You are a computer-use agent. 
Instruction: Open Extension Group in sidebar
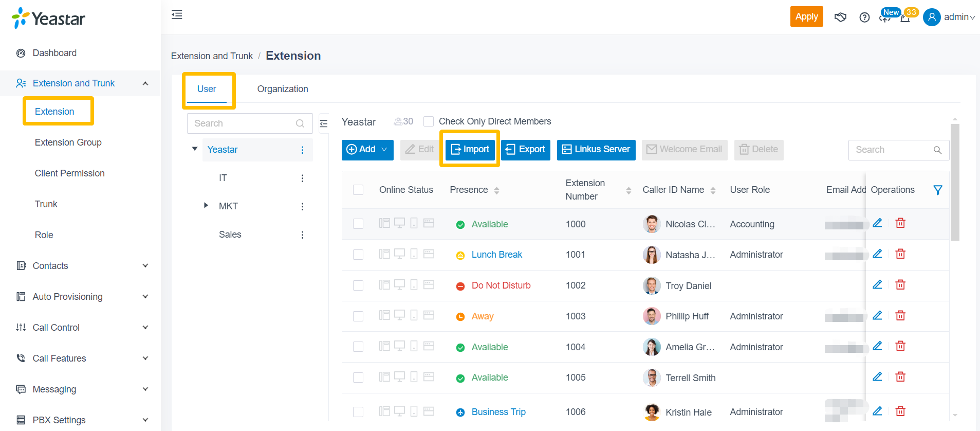pyautogui.click(x=68, y=142)
